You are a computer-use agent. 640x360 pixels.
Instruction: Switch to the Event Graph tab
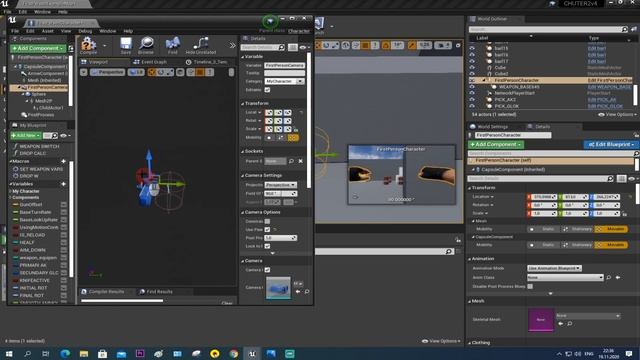(x=150, y=62)
